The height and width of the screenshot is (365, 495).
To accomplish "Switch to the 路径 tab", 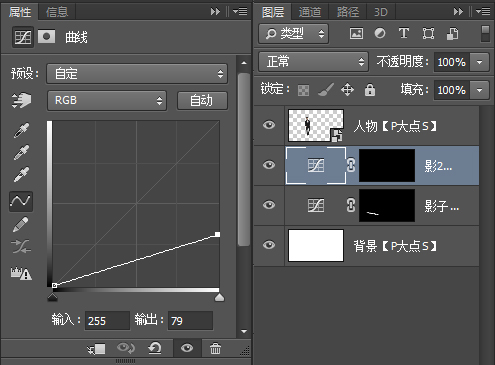I will (x=348, y=12).
